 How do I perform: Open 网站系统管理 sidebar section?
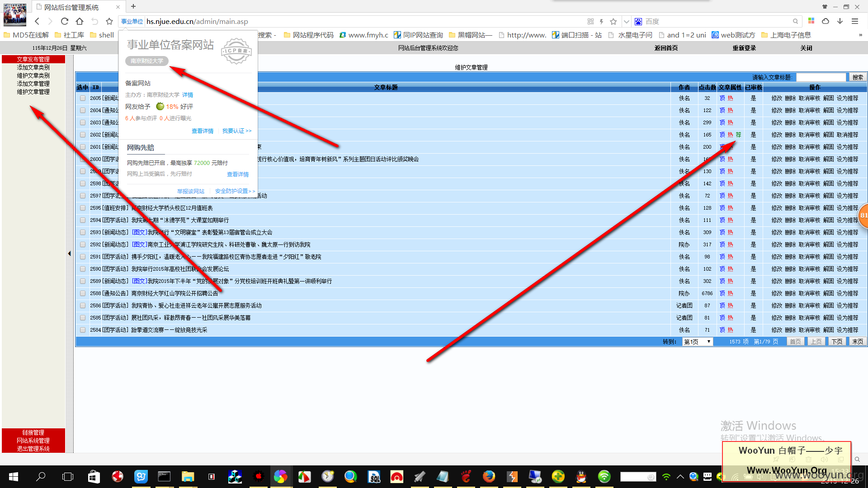click(x=33, y=441)
